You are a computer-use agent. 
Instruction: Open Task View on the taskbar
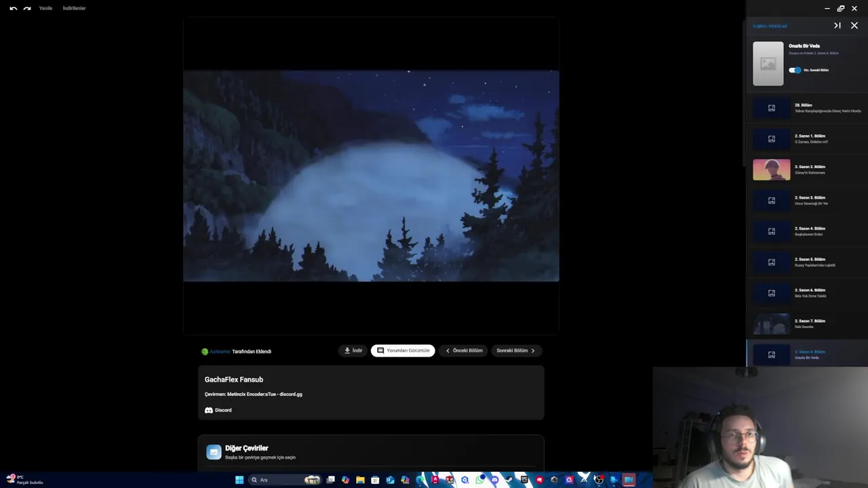[330, 480]
